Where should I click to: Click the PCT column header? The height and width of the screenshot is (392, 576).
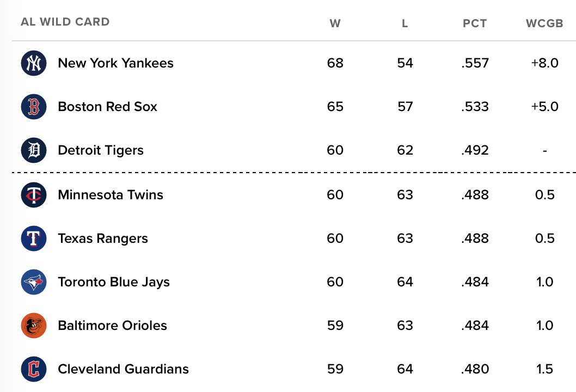tap(475, 23)
